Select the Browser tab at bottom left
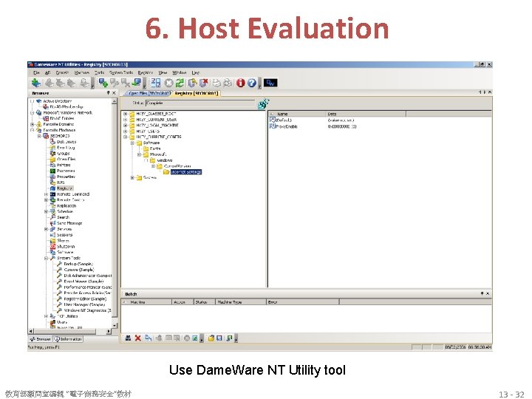532x399 pixels. (x=41, y=339)
